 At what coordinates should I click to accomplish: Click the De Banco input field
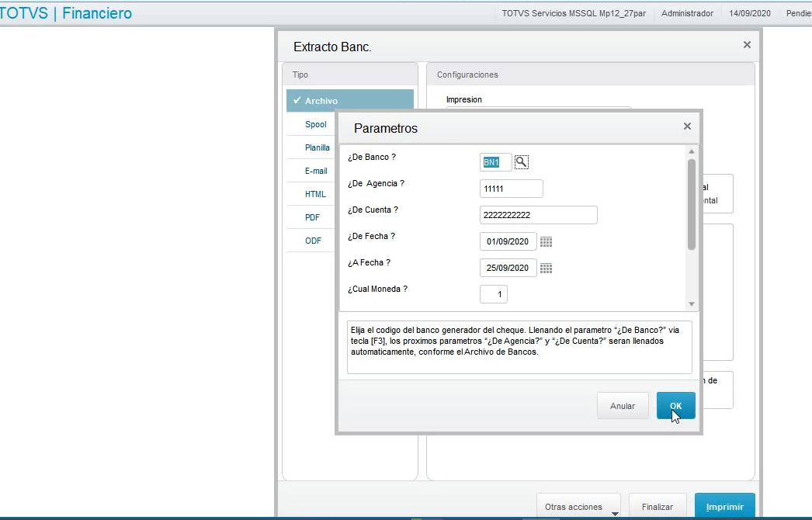[x=495, y=162]
